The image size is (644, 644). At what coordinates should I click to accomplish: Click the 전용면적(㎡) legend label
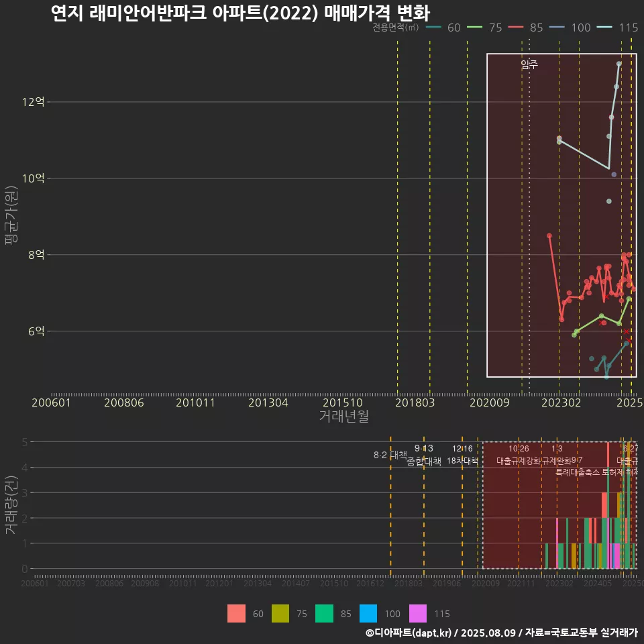[x=396, y=28]
